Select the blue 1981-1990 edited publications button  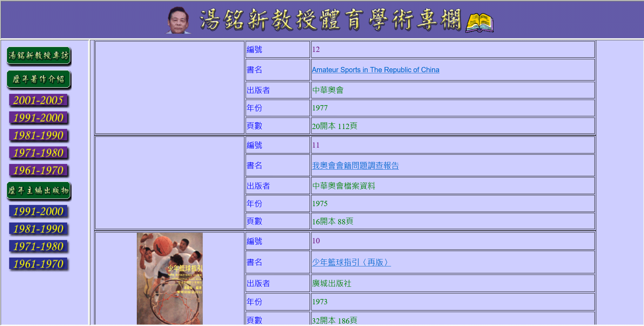tap(39, 229)
